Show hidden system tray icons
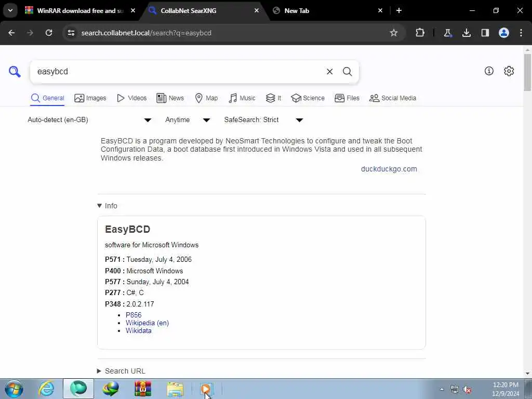532x399 pixels. click(x=442, y=389)
